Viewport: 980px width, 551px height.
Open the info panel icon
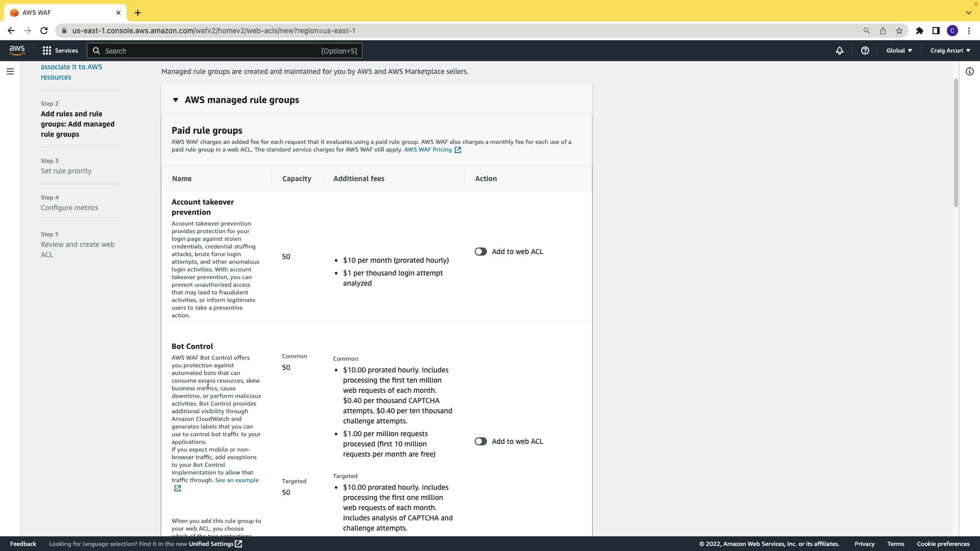tap(969, 71)
